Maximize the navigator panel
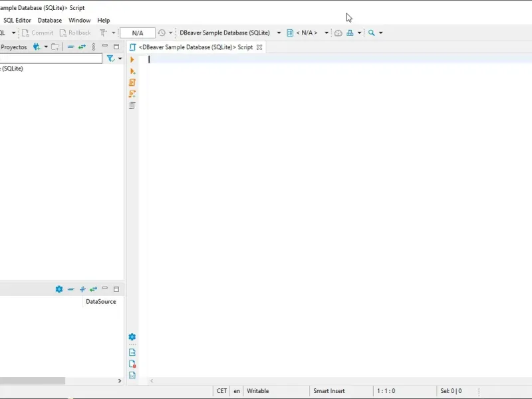The image size is (532, 399). tap(116, 47)
